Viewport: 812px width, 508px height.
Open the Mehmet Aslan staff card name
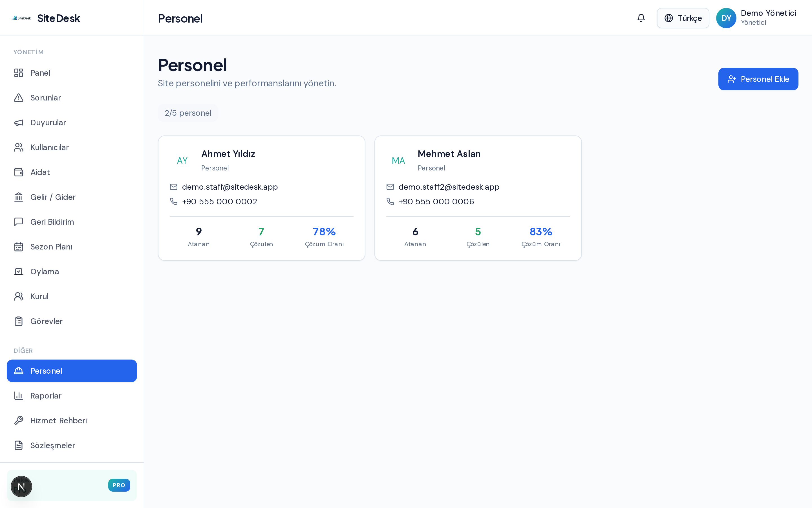click(x=449, y=154)
